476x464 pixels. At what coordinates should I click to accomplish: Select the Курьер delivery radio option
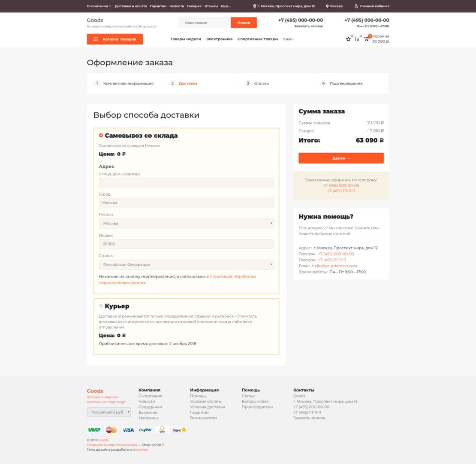pos(101,306)
